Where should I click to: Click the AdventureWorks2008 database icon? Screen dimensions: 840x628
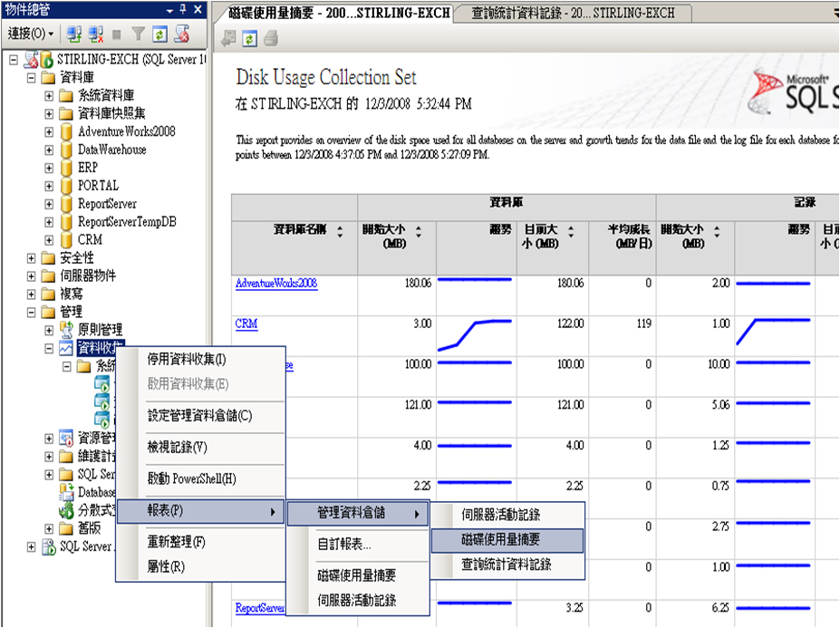(x=66, y=131)
